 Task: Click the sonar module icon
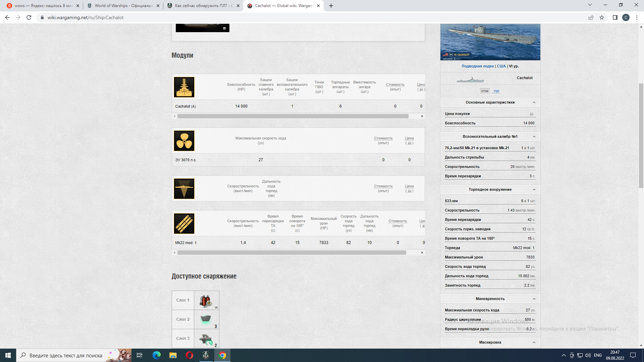coord(184,189)
